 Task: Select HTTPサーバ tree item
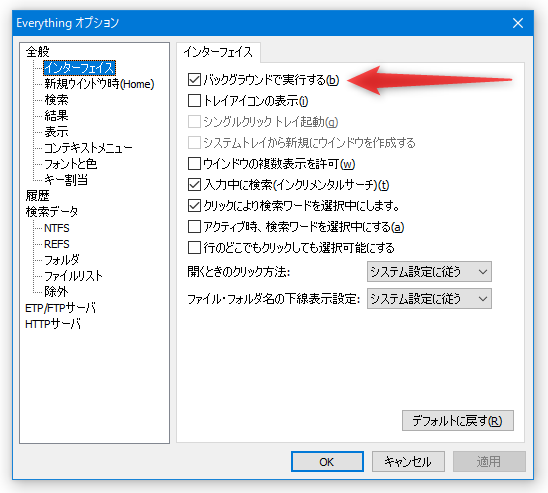[53, 324]
